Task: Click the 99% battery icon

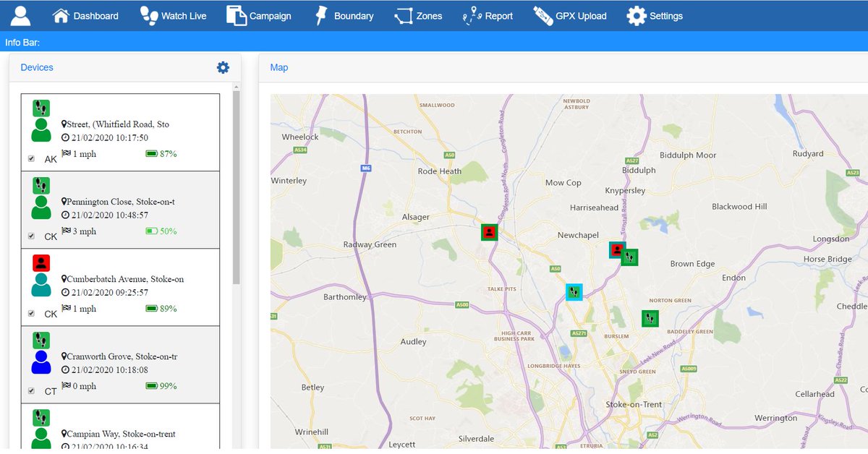Action: (x=152, y=386)
